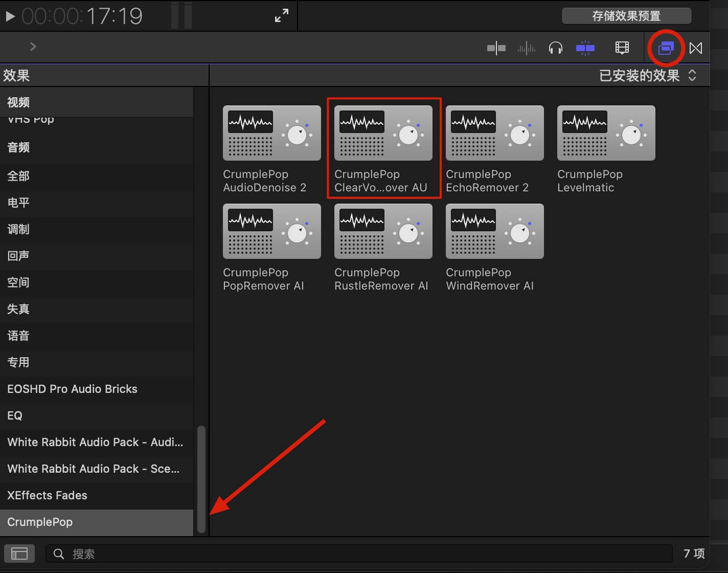The image size is (728, 573).
Task: Select White Rabbit Audio Pack - Audi... category
Action: [x=97, y=442]
